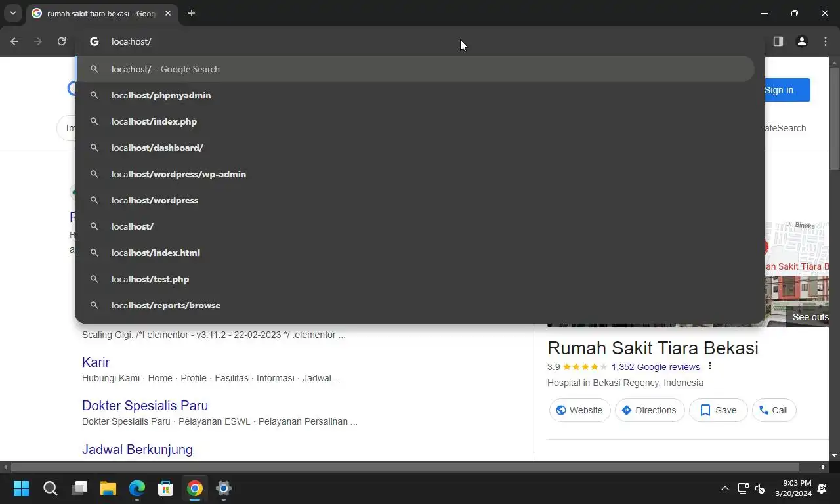Save Rumah Sakit Tiara Bekasi place
Image resolution: width=840 pixels, height=504 pixels.
pos(718,410)
